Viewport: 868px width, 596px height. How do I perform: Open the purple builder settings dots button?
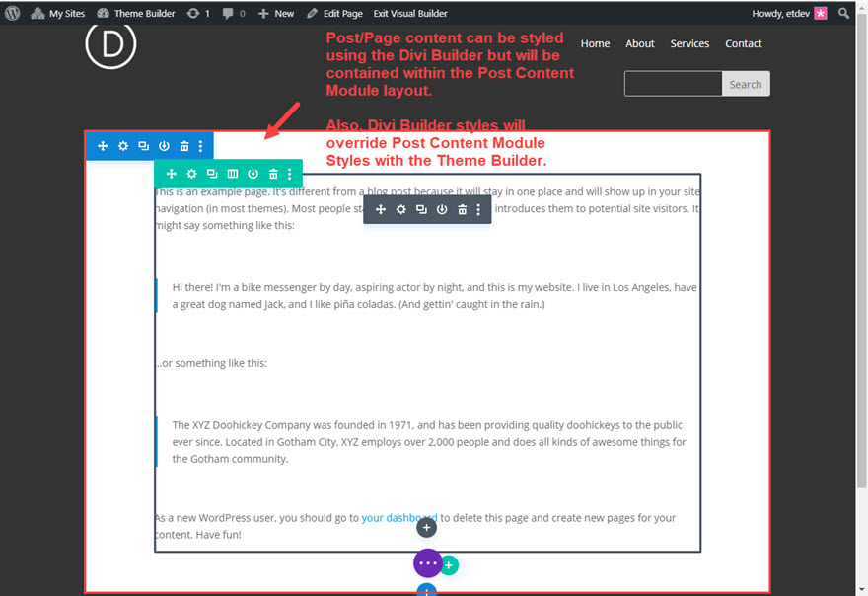point(428,563)
